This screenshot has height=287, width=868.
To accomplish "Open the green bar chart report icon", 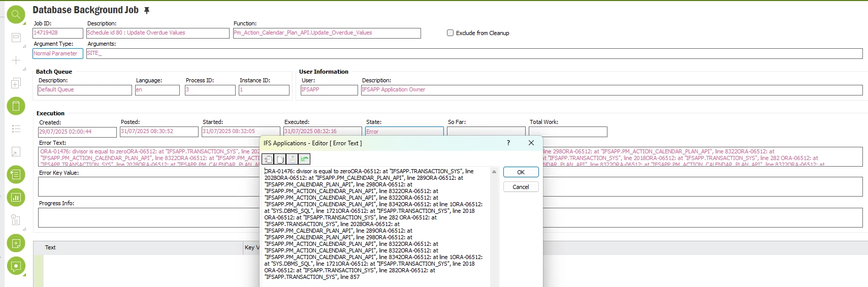I will click(x=16, y=198).
